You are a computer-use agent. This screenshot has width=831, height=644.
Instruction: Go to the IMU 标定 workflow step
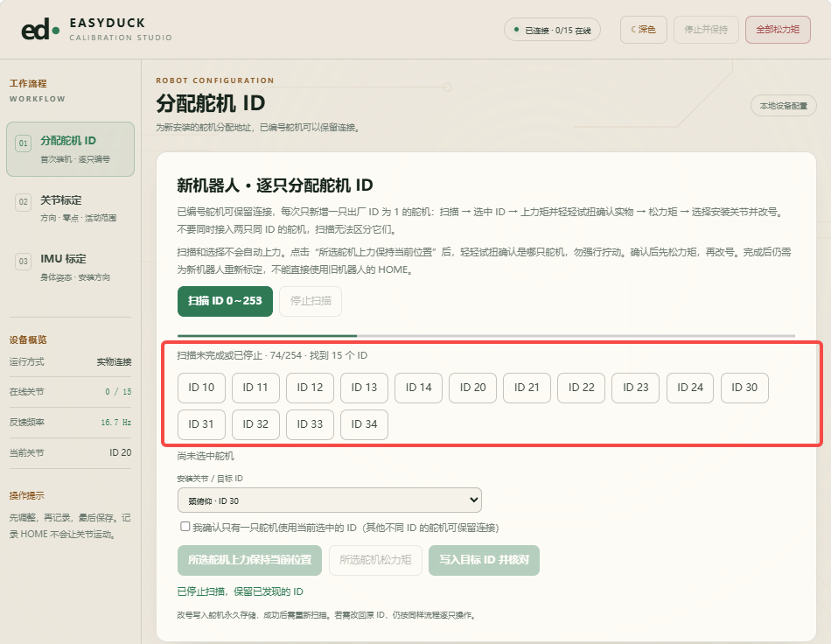point(71,267)
